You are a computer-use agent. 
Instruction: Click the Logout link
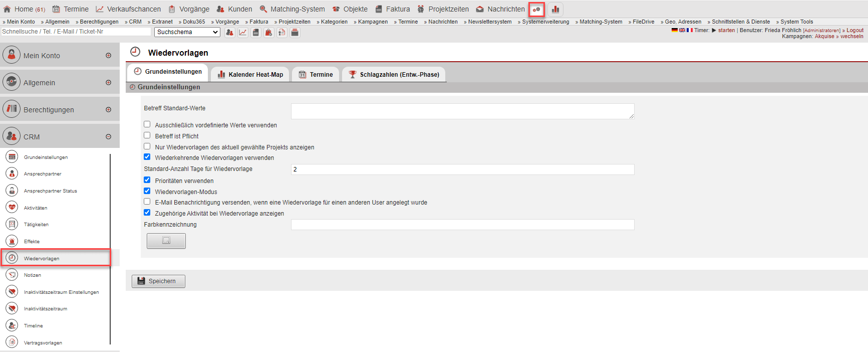click(x=854, y=30)
